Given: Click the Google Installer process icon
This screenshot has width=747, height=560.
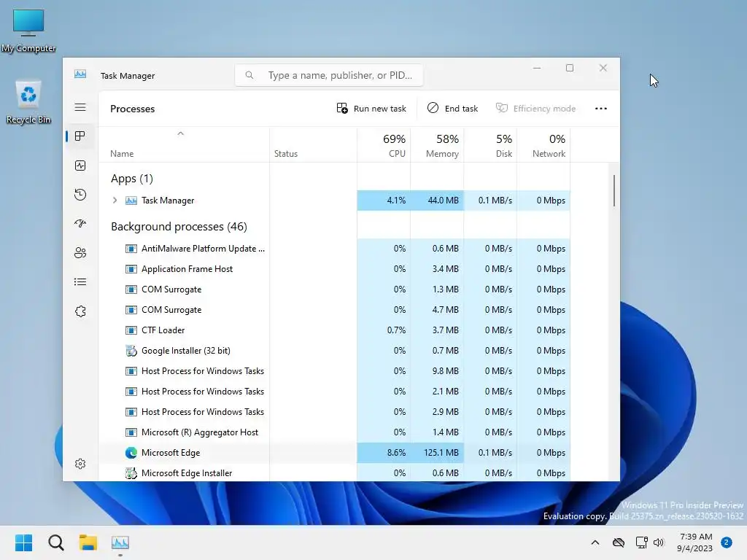Looking at the screenshot, I should (131, 351).
